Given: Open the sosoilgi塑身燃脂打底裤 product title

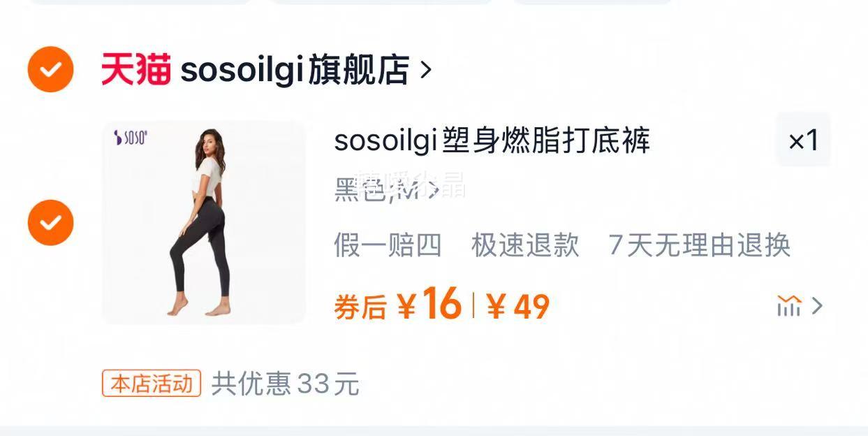Looking at the screenshot, I should point(492,140).
